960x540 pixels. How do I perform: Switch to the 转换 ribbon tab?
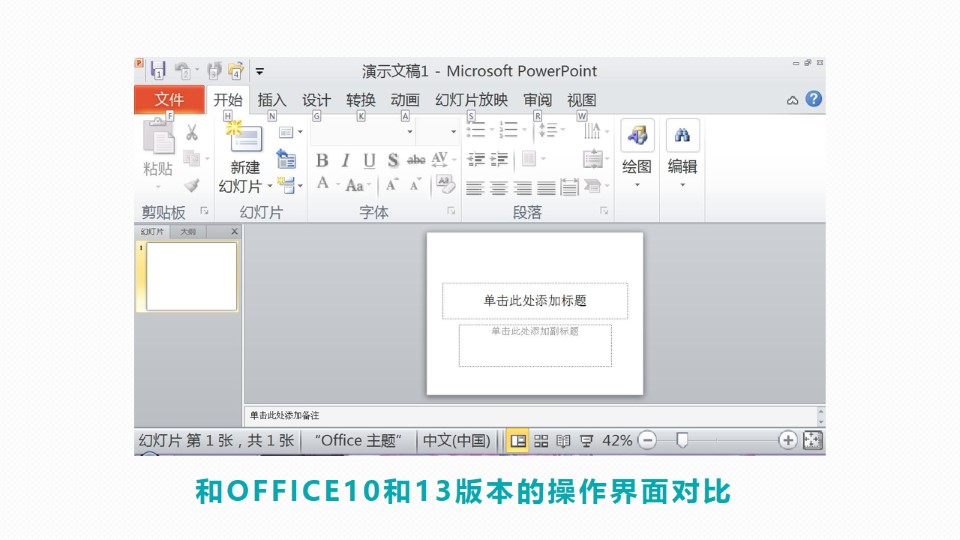(x=361, y=100)
